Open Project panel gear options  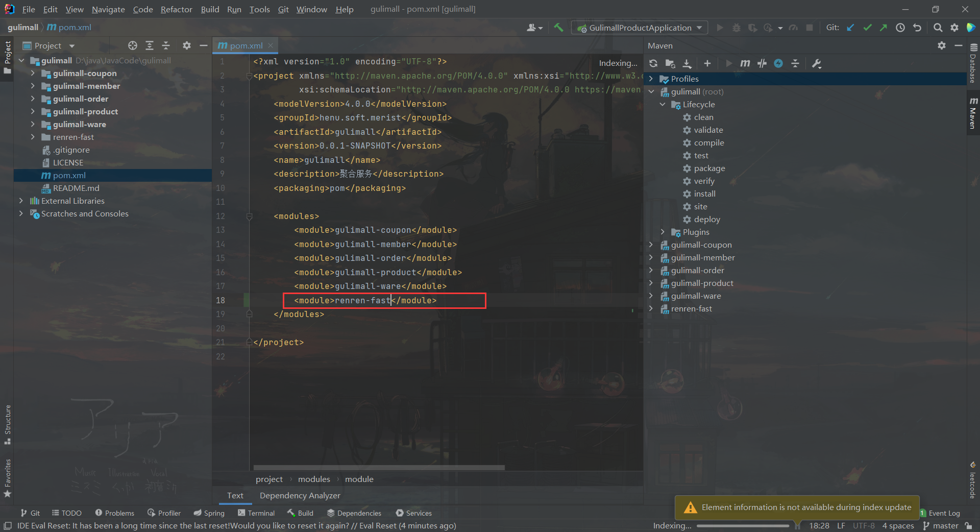coord(187,45)
